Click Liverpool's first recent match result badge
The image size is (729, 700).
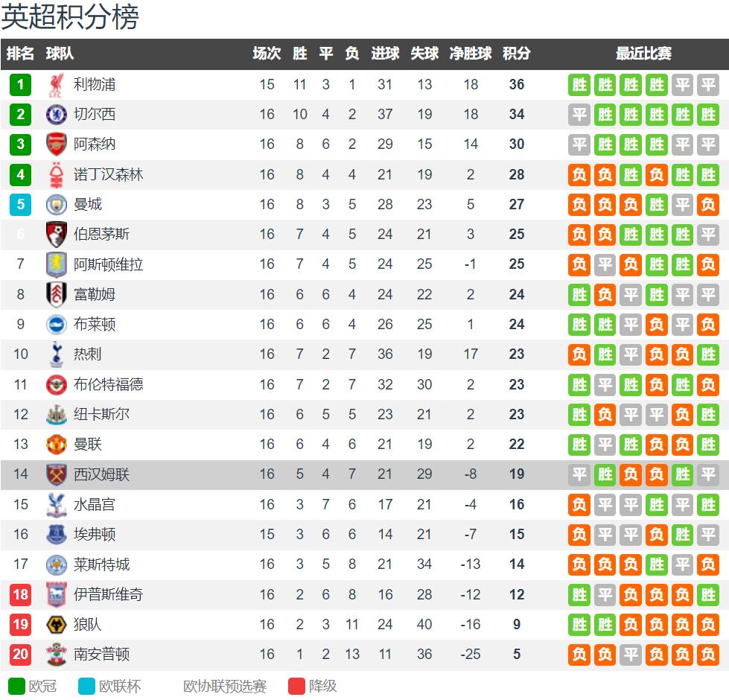(579, 85)
